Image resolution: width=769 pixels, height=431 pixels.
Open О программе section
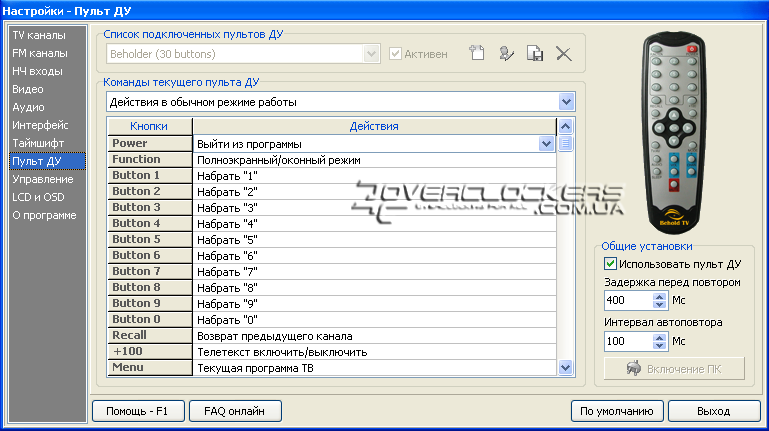pyautogui.click(x=44, y=215)
